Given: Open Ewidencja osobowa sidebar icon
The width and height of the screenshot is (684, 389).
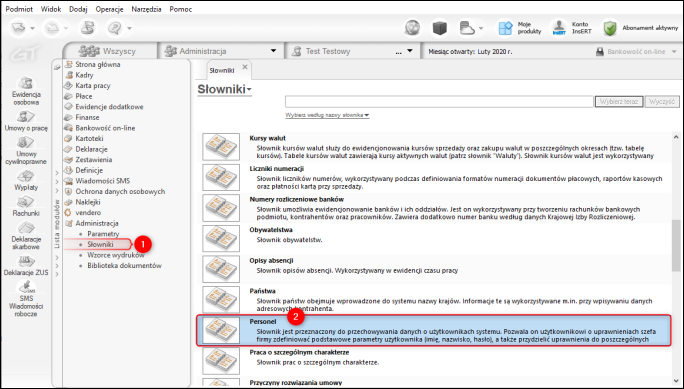Looking at the screenshot, I should tap(26, 83).
